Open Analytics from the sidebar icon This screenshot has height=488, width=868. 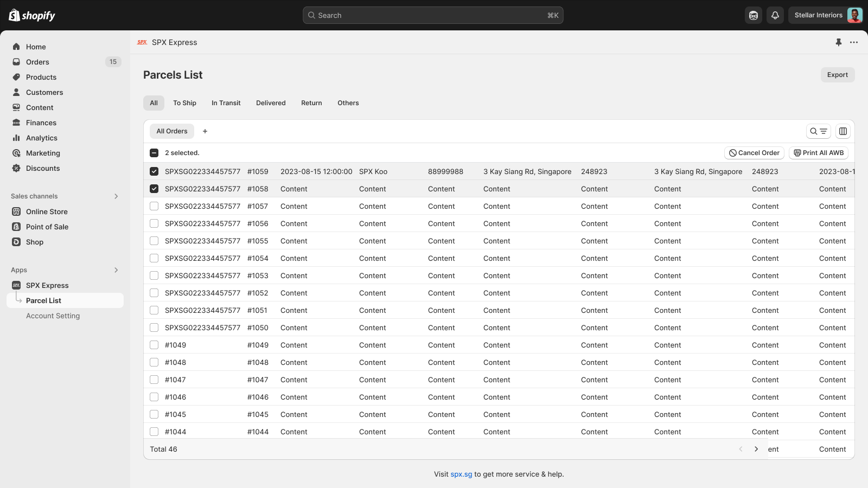pyautogui.click(x=16, y=138)
